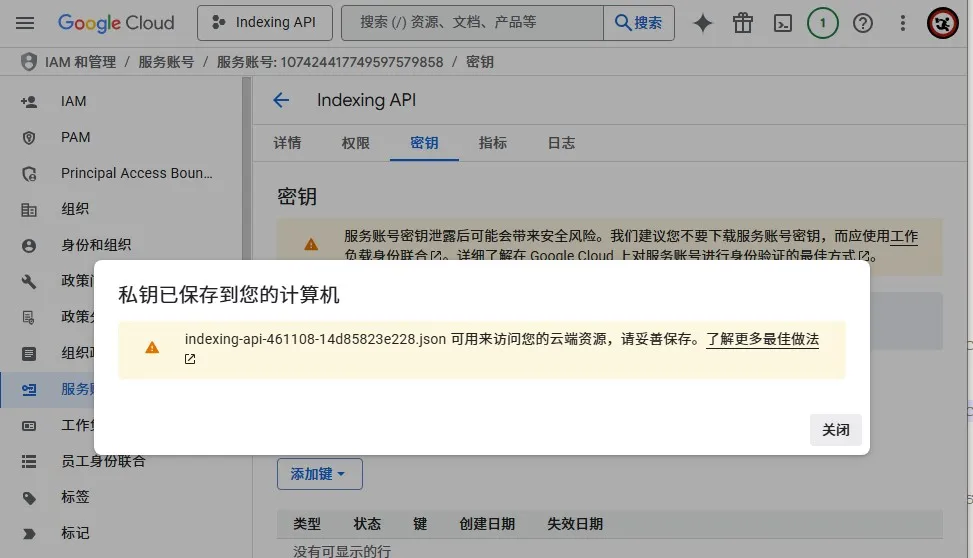This screenshot has width=973, height=558.
Task: Open the Indexing API project picker
Action: [265, 23]
